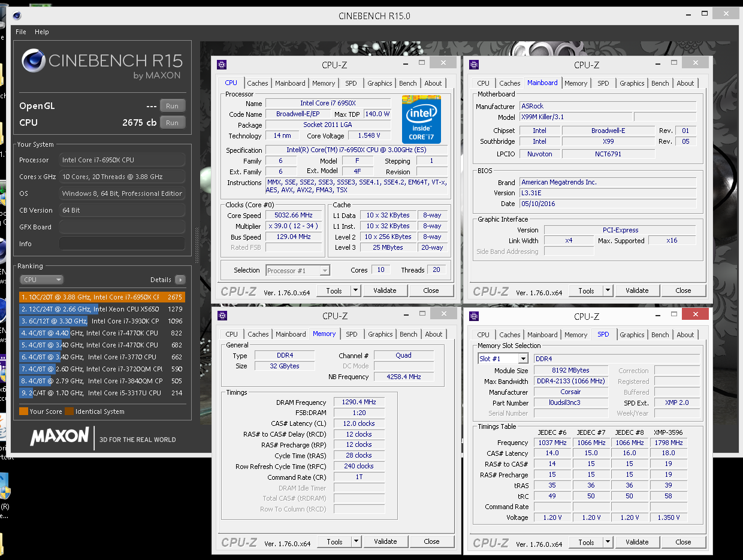Switch to CPU tab in Memory window

click(x=232, y=334)
